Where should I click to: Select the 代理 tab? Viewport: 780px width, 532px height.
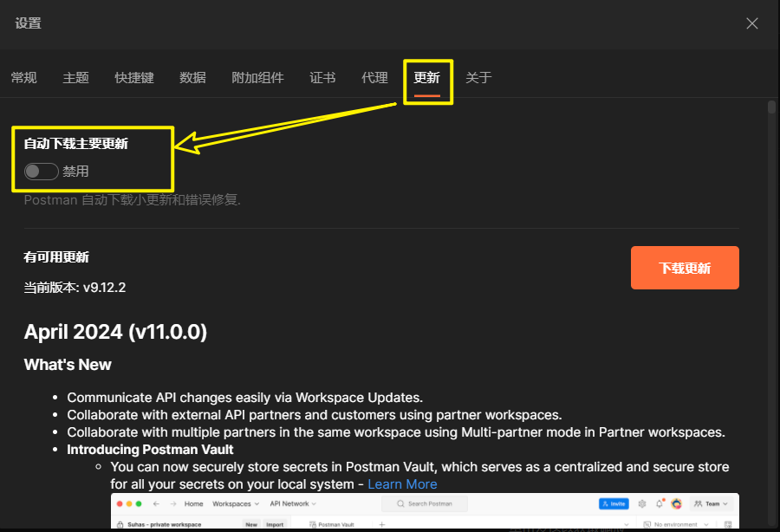[x=374, y=78]
